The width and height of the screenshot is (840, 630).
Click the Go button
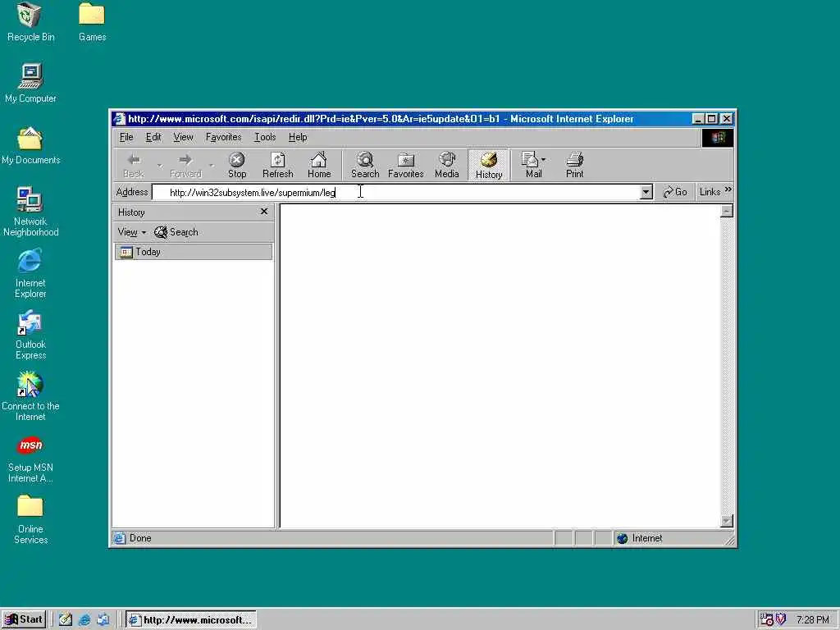tap(675, 192)
